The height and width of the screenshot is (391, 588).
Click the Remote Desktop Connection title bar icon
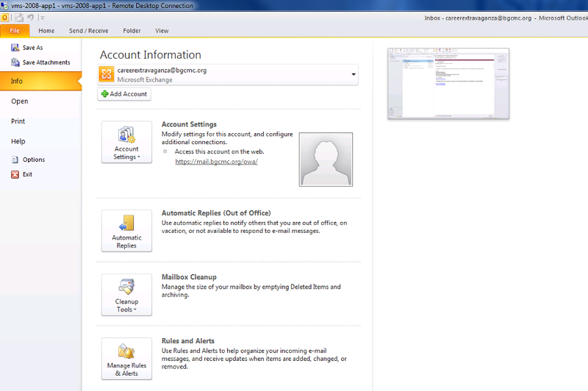[x=4, y=6]
